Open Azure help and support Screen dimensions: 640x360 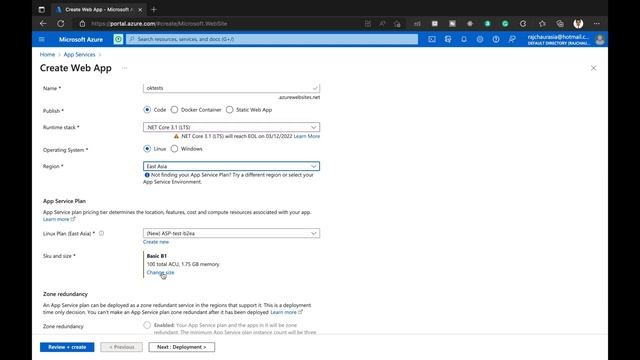click(496, 39)
